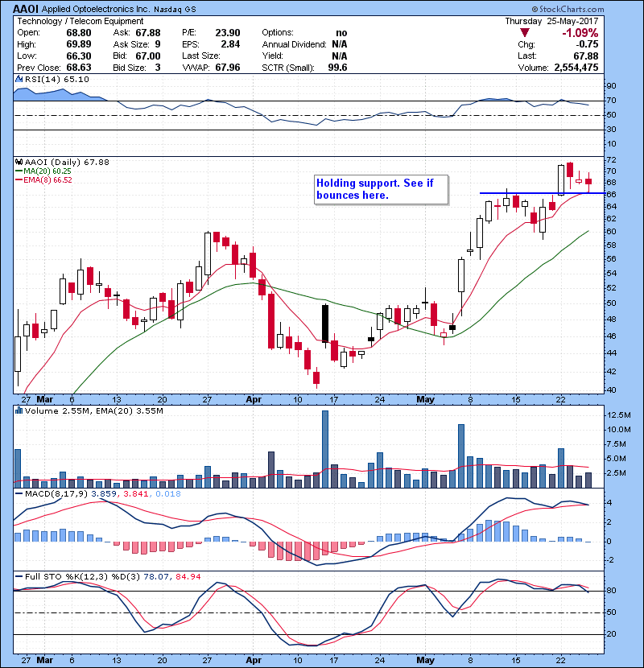The width and height of the screenshot is (644, 668).
Task: Click the SCTR (Small) 99.6 value
Action: pos(337,68)
